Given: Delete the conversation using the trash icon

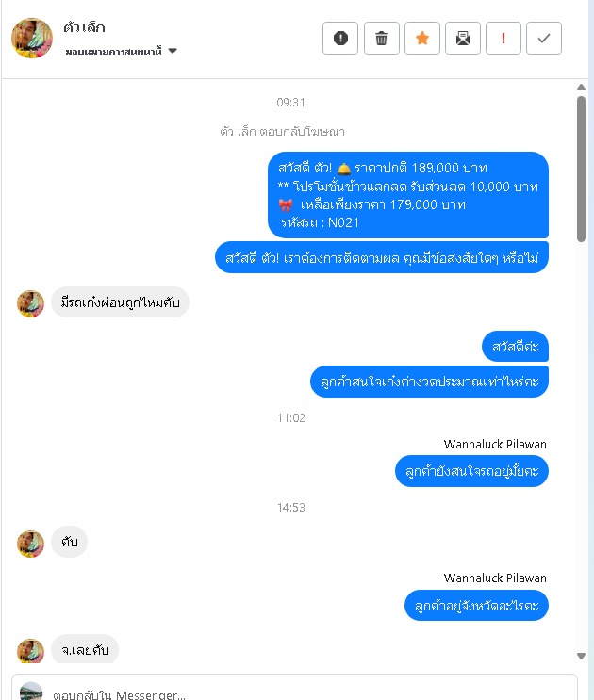Looking at the screenshot, I should point(382,38).
